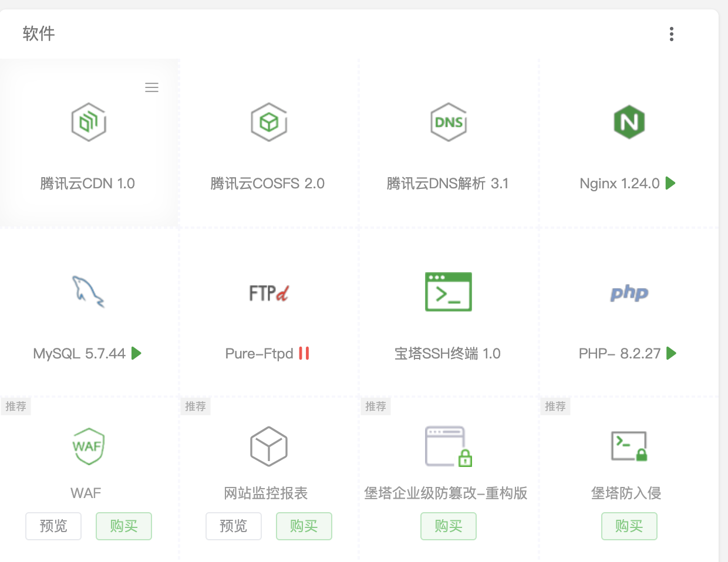
Task: Open the Pure-Ftpd FTPd icon
Action: [269, 293]
